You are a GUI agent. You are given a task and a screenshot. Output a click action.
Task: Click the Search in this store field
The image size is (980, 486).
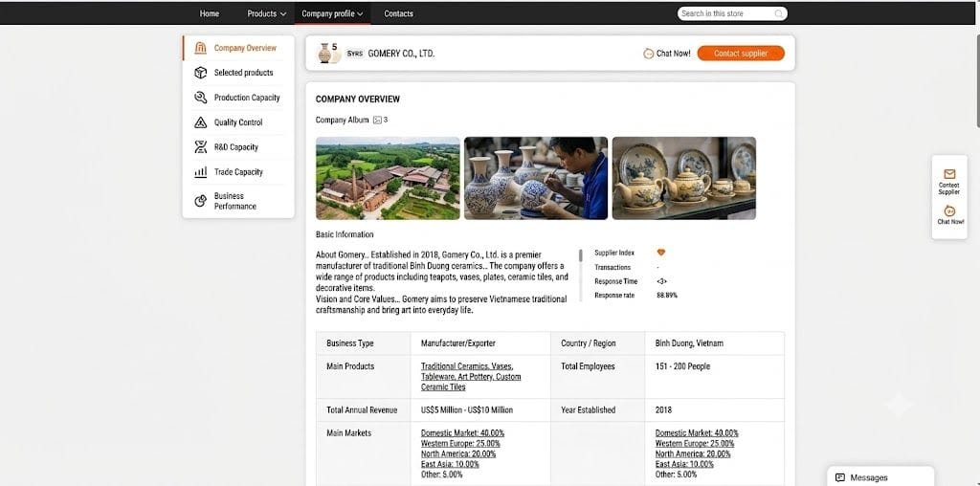726,13
